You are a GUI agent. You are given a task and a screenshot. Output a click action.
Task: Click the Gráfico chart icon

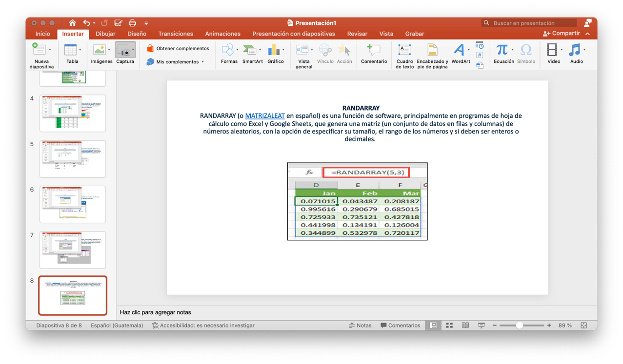pyautogui.click(x=274, y=50)
